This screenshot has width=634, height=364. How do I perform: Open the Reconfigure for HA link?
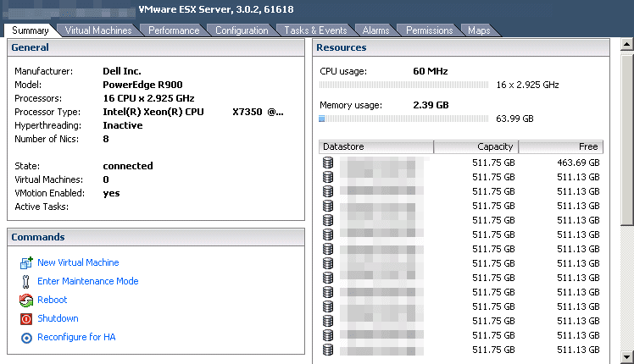pyautogui.click(x=76, y=337)
